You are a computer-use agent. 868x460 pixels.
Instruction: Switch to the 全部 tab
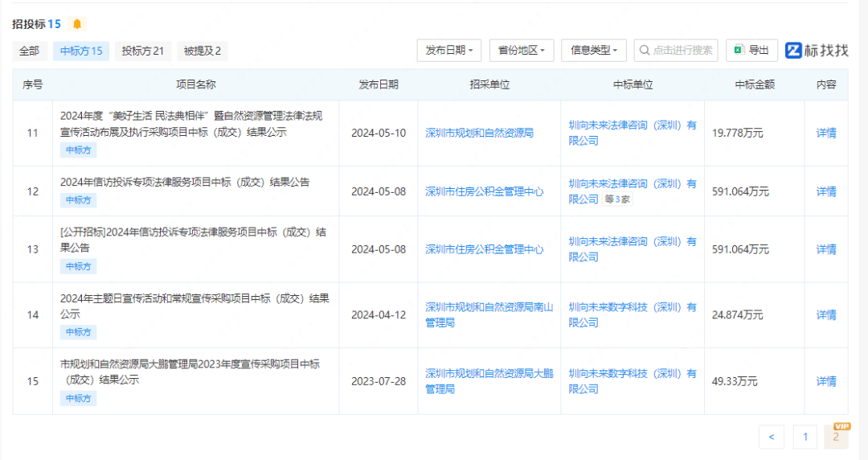point(29,51)
